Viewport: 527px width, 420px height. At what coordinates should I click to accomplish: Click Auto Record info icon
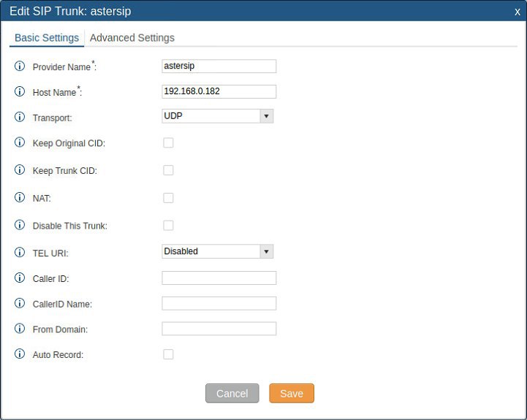click(20, 354)
